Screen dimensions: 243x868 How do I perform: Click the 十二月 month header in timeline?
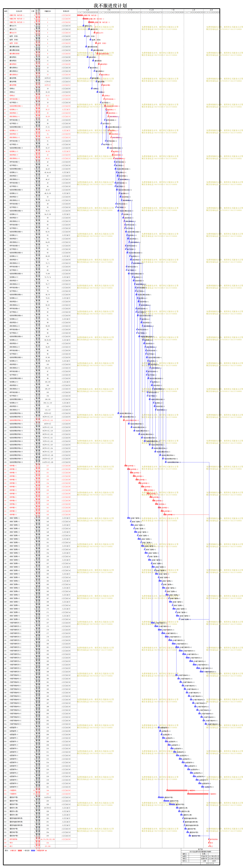coord(151,10)
